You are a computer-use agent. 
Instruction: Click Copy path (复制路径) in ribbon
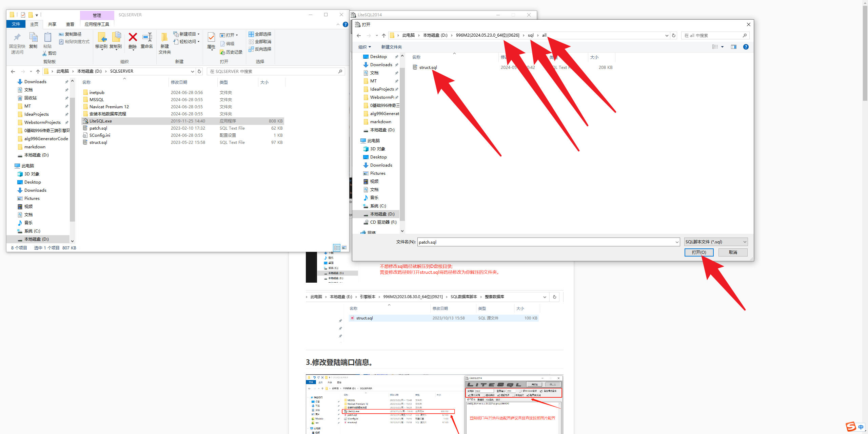pos(70,34)
